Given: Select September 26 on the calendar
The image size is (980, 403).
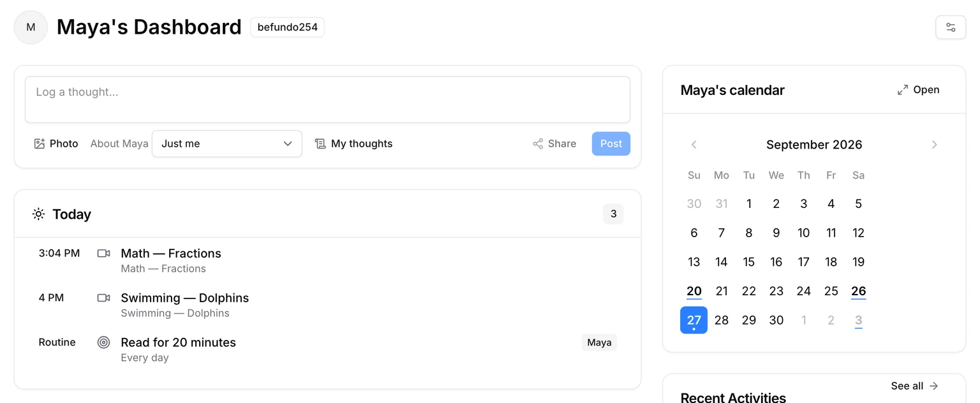Looking at the screenshot, I should point(858,291).
